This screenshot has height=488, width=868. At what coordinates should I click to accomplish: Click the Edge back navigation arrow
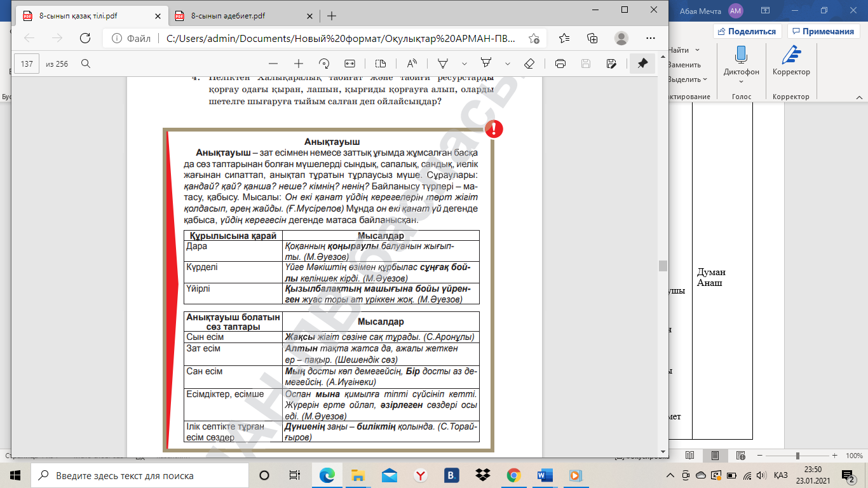(29, 37)
